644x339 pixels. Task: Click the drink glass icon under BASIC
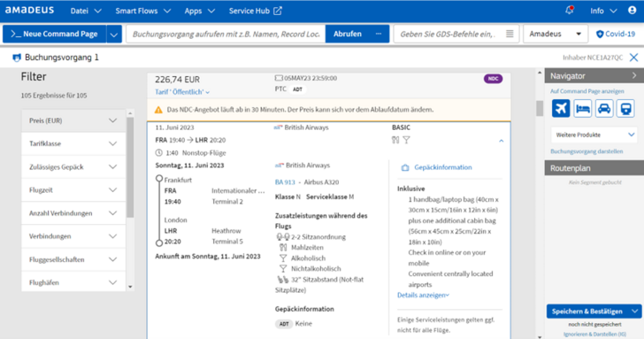[406, 140]
